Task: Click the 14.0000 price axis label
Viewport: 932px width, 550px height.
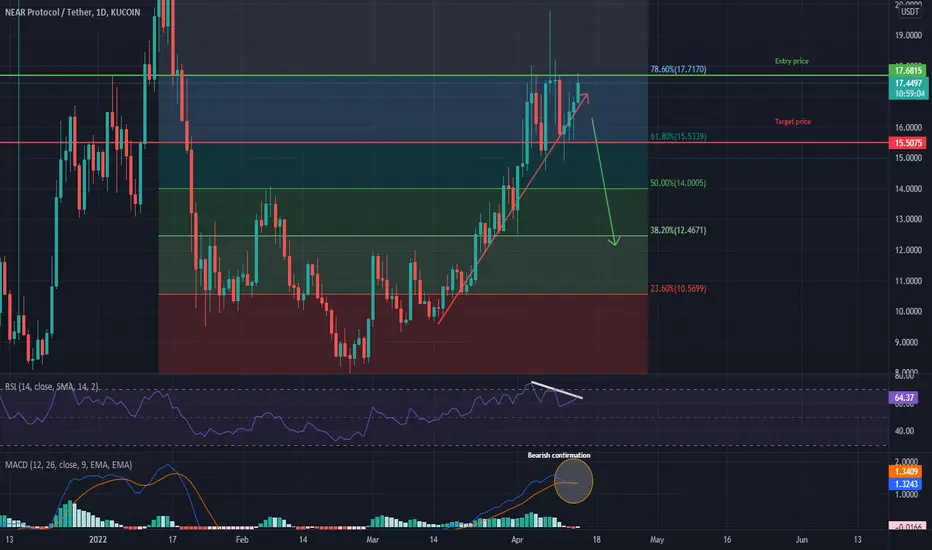Action: pos(908,188)
